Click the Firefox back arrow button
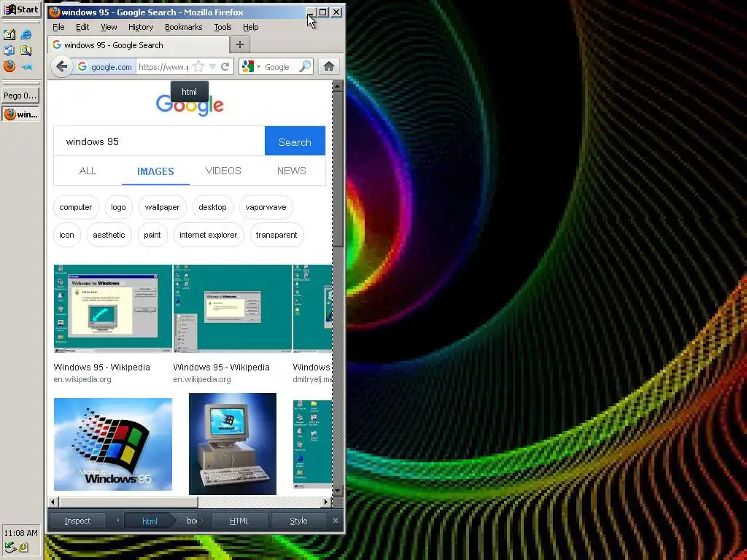The image size is (747, 560). click(61, 66)
